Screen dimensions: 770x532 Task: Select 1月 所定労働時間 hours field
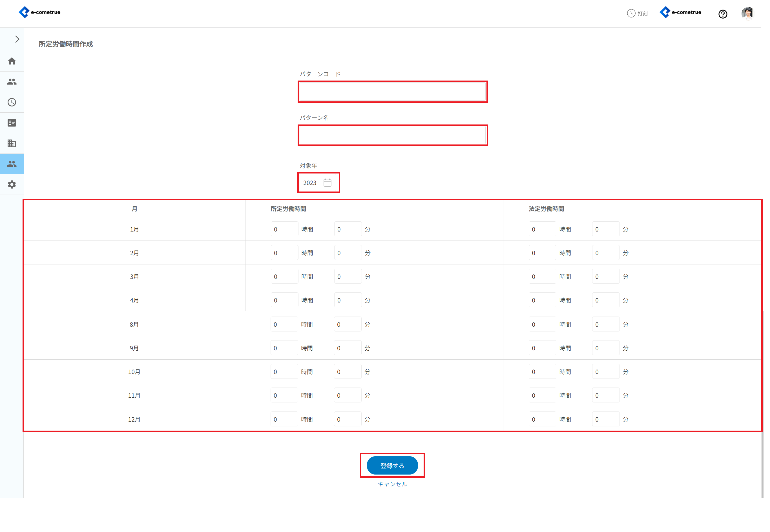284,229
